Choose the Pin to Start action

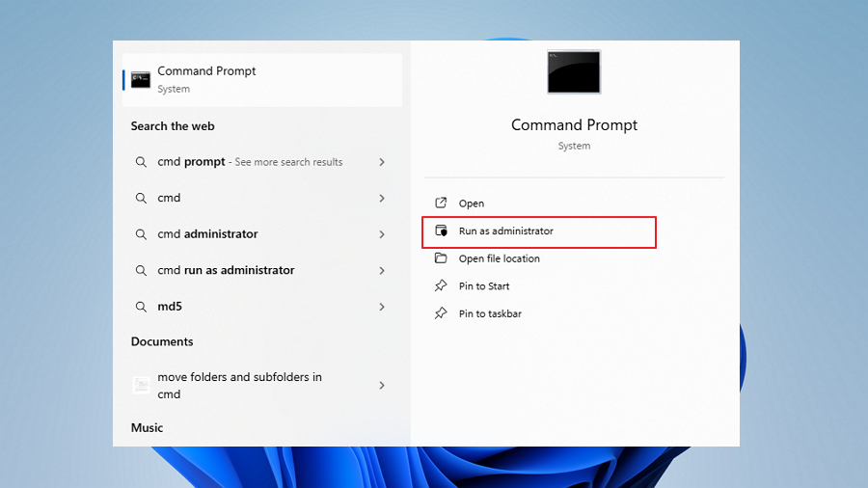(484, 286)
